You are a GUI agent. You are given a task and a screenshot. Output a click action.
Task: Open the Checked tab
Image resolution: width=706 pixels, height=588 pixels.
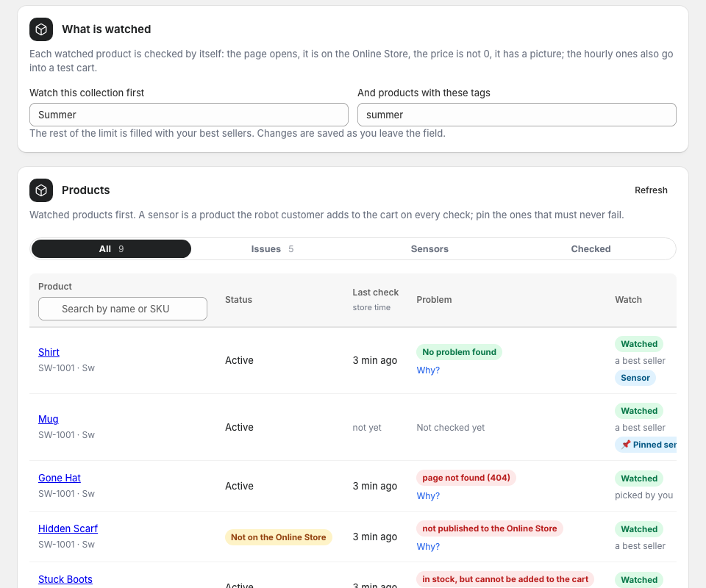click(591, 248)
